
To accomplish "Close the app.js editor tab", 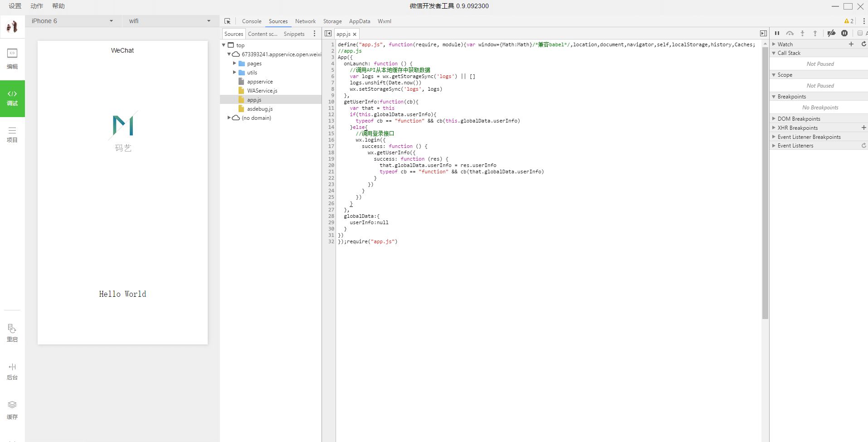I will (x=355, y=34).
